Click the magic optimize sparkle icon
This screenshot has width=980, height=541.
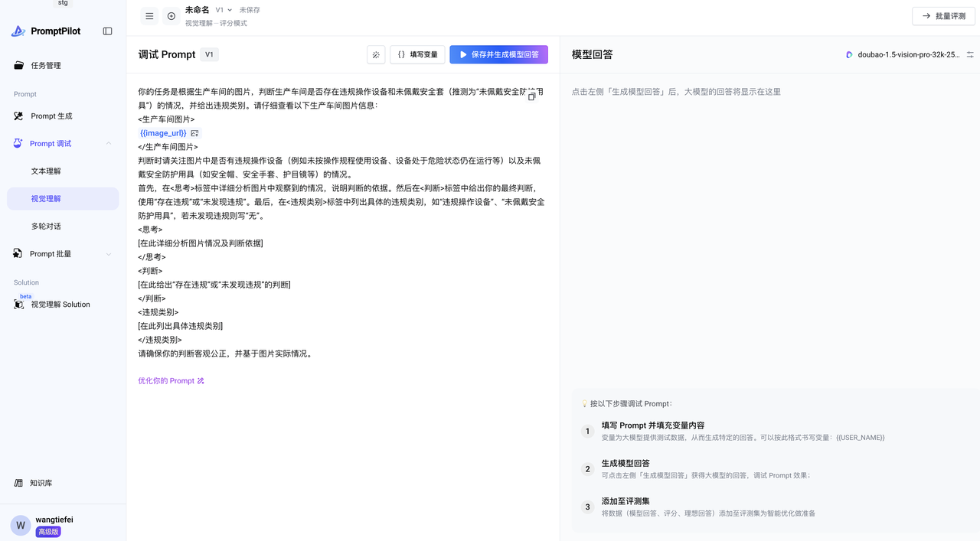point(376,54)
